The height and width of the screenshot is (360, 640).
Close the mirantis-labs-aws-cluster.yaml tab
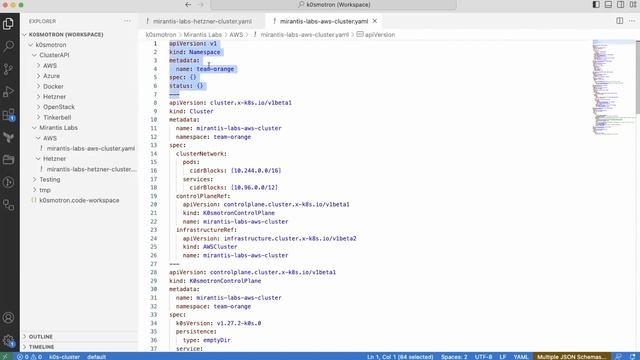[x=375, y=21]
